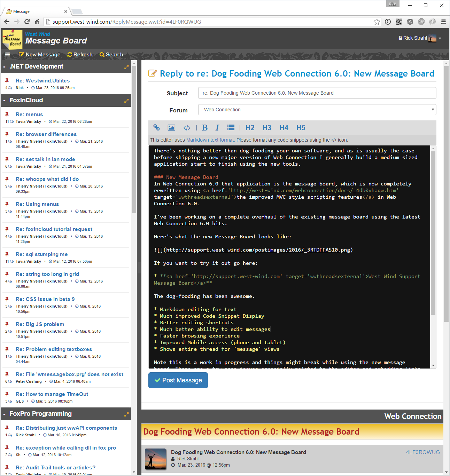The width and height of the screenshot is (450, 476).
Task: Apply H3 heading formatting
Action: click(x=267, y=128)
